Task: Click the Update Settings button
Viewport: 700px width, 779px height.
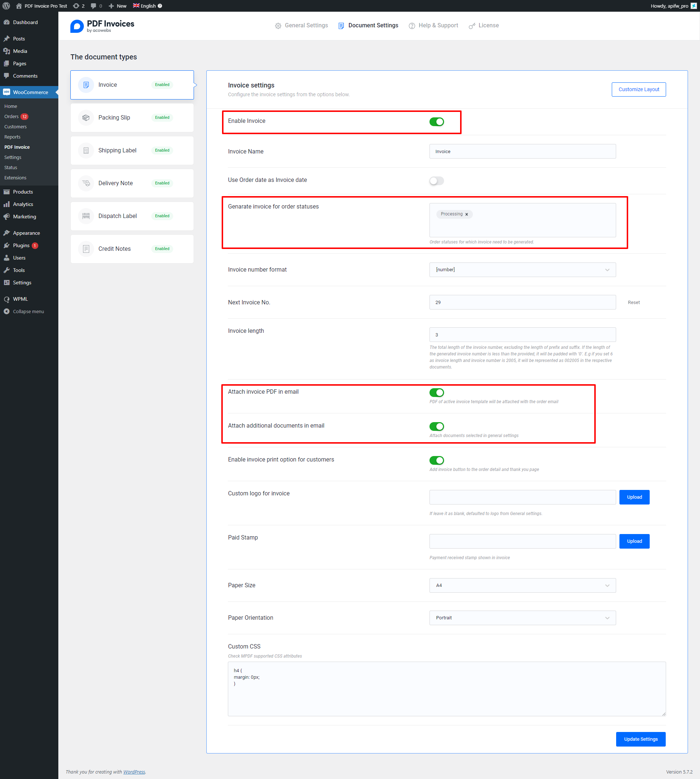Action: (x=640, y=739)
